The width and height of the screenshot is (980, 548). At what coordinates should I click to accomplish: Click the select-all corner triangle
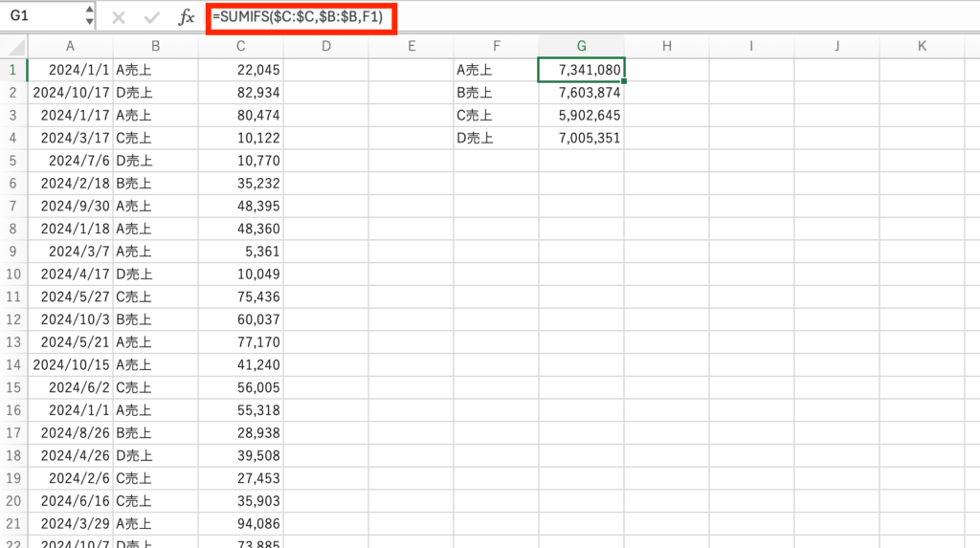click(16, 47)
